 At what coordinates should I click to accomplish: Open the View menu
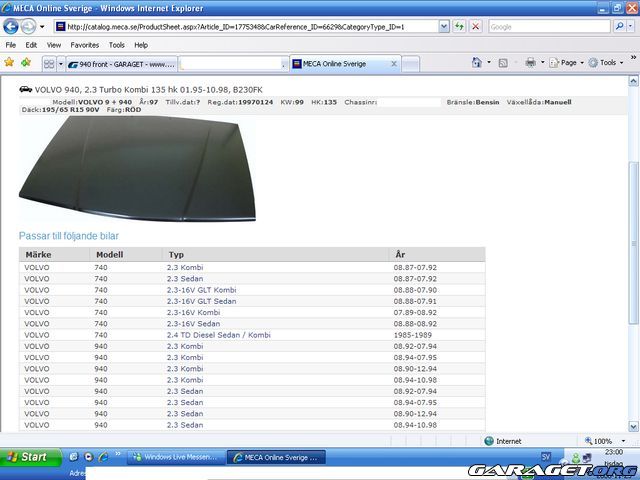pos(54,45)
